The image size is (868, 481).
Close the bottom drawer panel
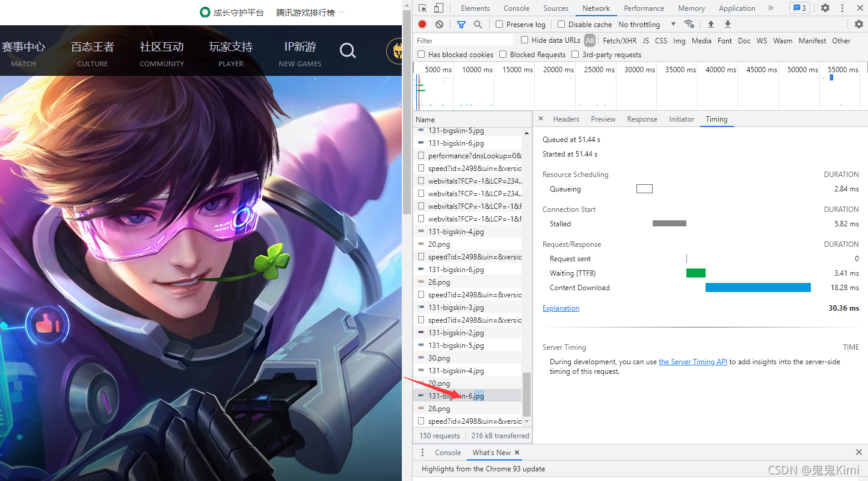859,453
